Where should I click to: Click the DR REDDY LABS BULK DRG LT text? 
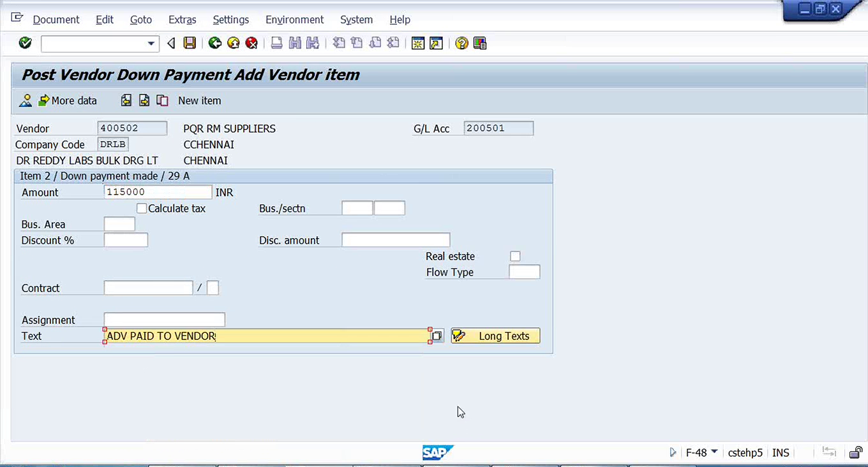[x=87, y=160]
